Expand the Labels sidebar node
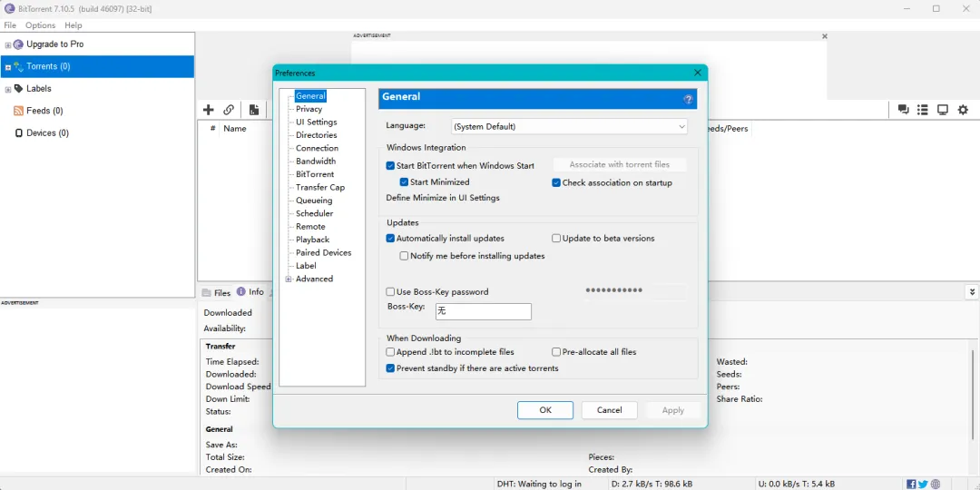980x490 pixels. coord(8,89)
